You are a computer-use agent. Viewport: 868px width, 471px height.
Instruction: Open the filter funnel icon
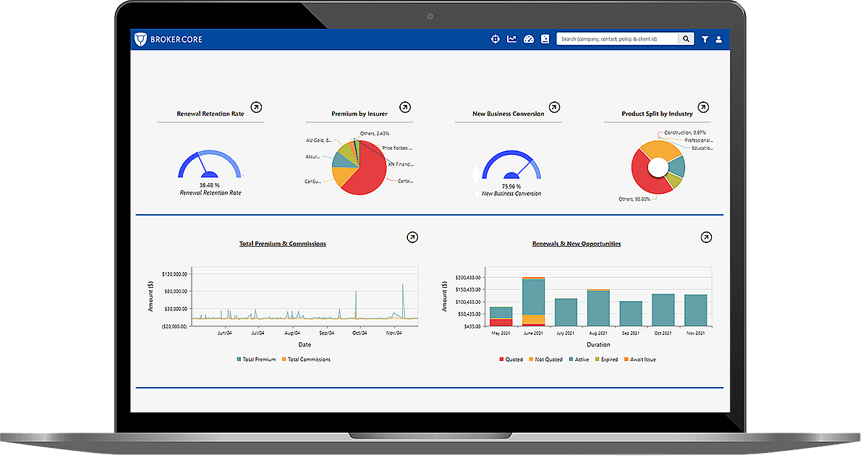pos(705,40)
